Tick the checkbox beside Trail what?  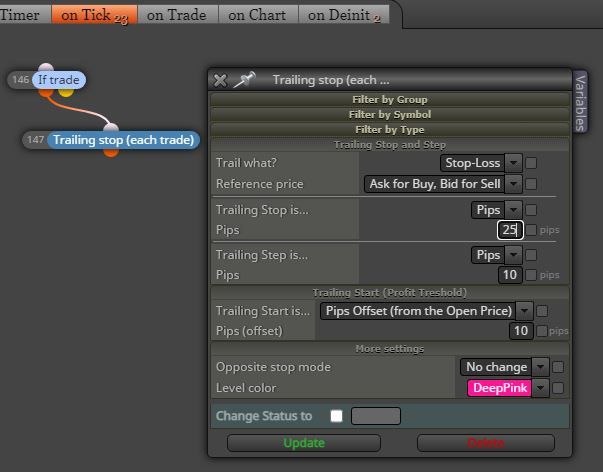point(531,163)
